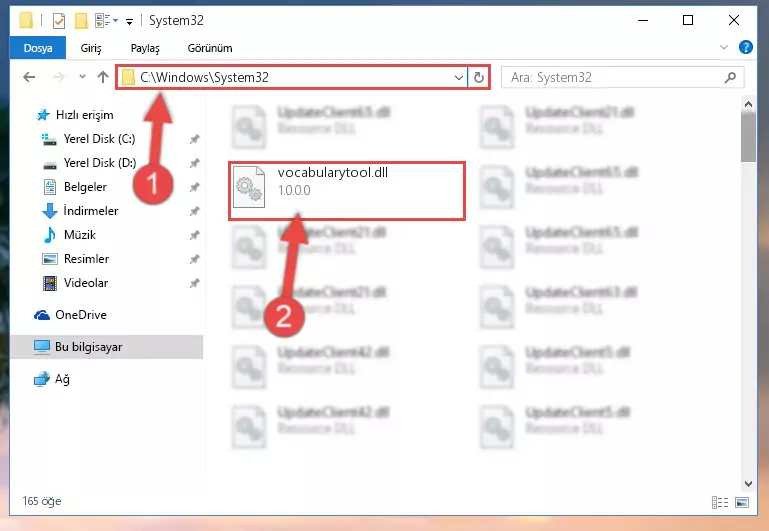Click pin icon next to Yerel Disk (C:)

(195, 139)
